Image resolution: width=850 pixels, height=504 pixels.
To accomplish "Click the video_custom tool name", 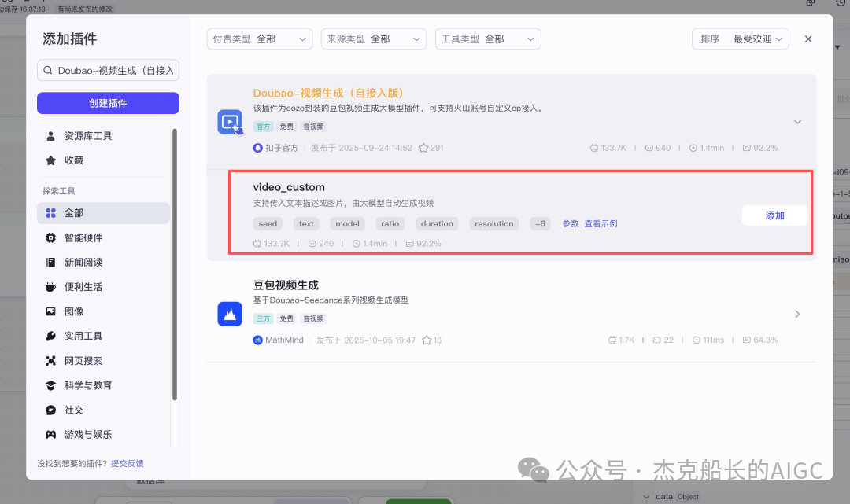I will pos(289,187).
